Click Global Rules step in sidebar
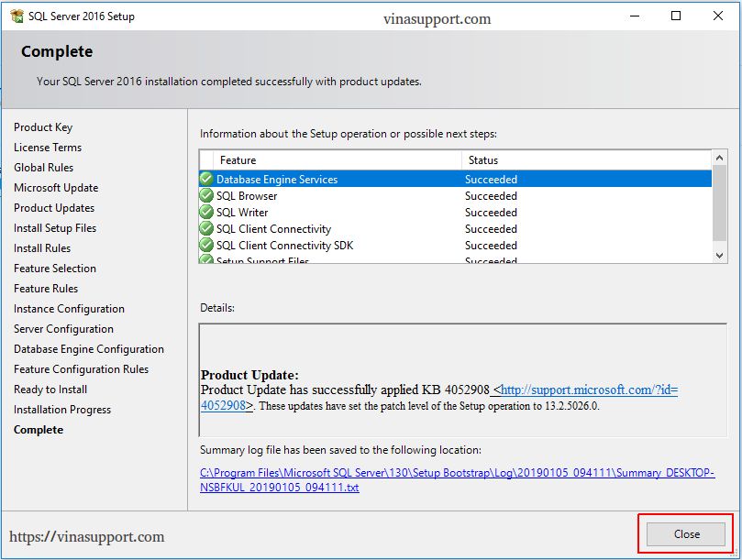 tap(43, 168)
